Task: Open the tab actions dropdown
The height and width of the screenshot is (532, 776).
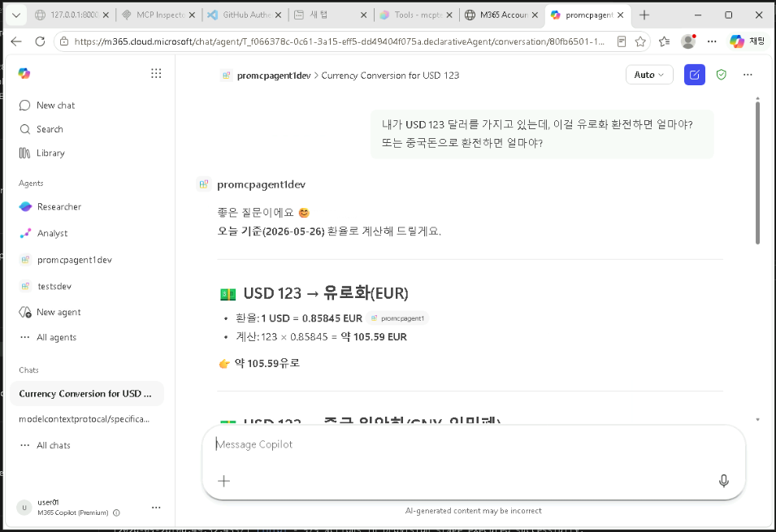Action: coord(16,15)
